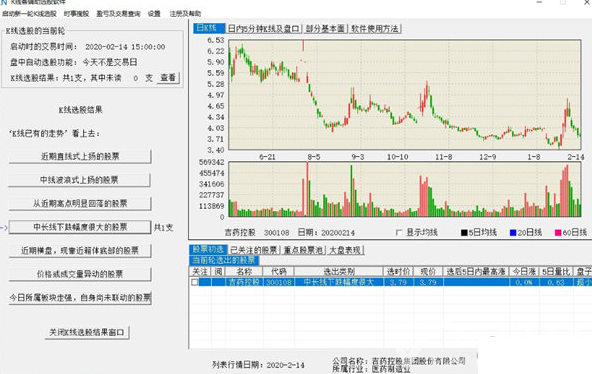Check the 关注 box for 吉药控股
The image size is (592, 374).
[195, 282]
